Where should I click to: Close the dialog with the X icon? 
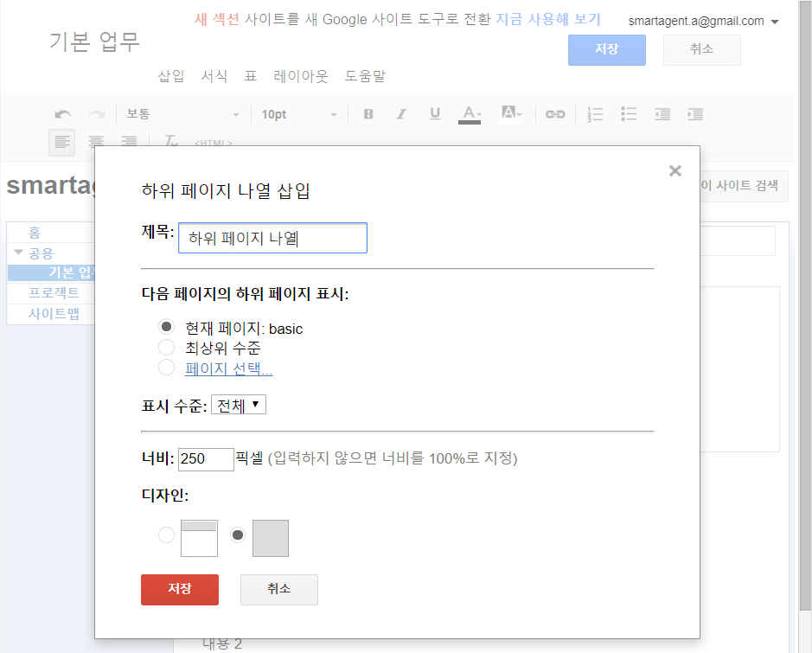pos(675,171)
